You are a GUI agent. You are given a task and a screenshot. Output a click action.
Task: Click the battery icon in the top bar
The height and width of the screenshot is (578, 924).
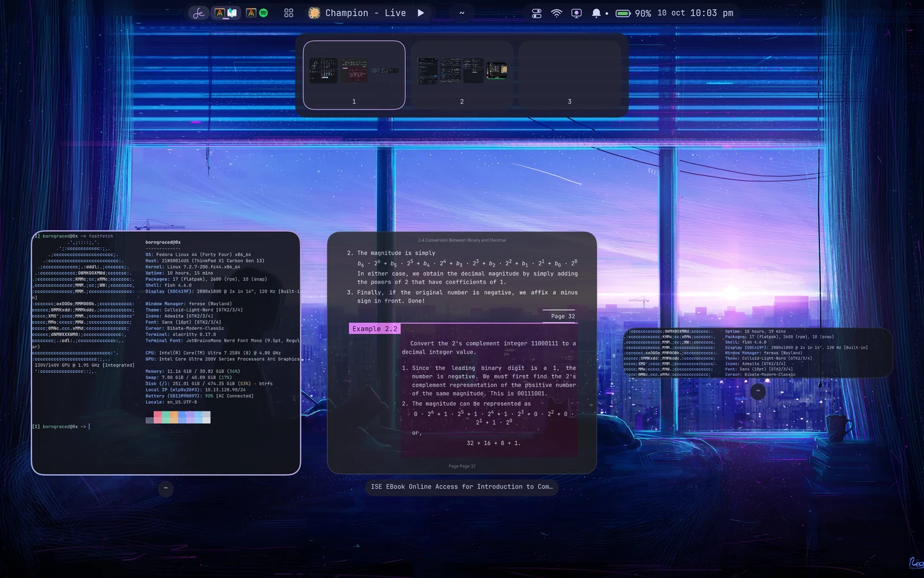(623, 13)
